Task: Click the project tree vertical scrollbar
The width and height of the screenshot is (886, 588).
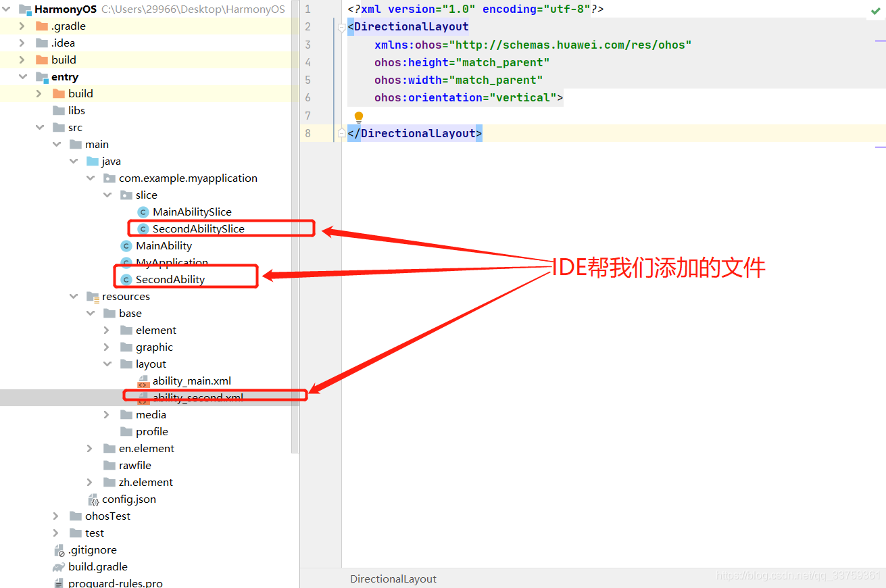Action: pyautogui.click(x=295, y=227)
